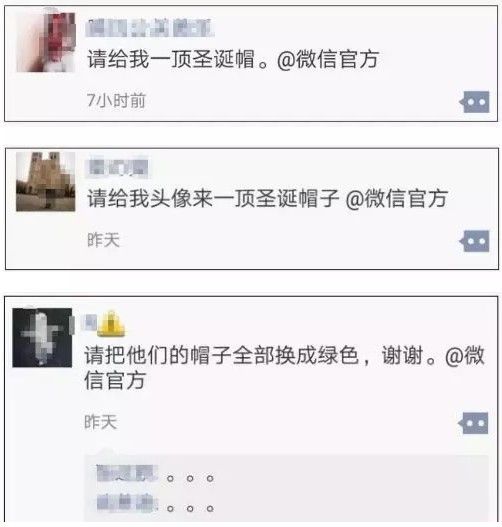
Task: Open the second blurred commenter name in reply box
Action: coord(127,503)
